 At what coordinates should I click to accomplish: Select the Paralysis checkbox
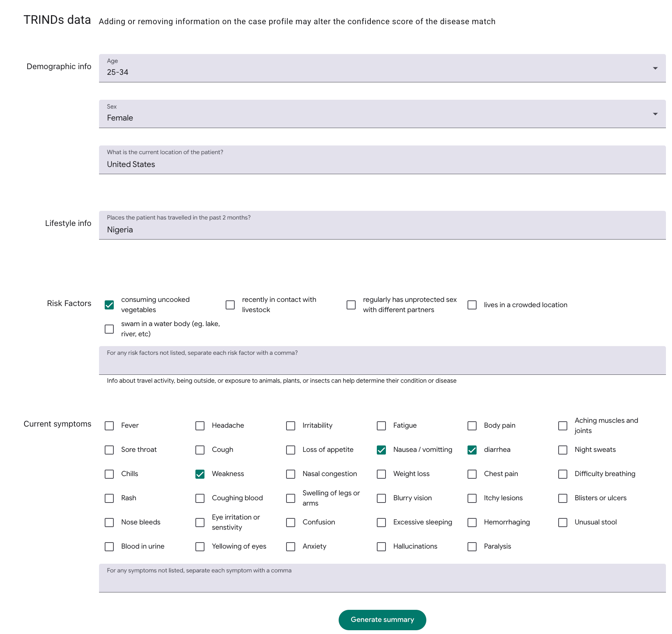point(472,547)
